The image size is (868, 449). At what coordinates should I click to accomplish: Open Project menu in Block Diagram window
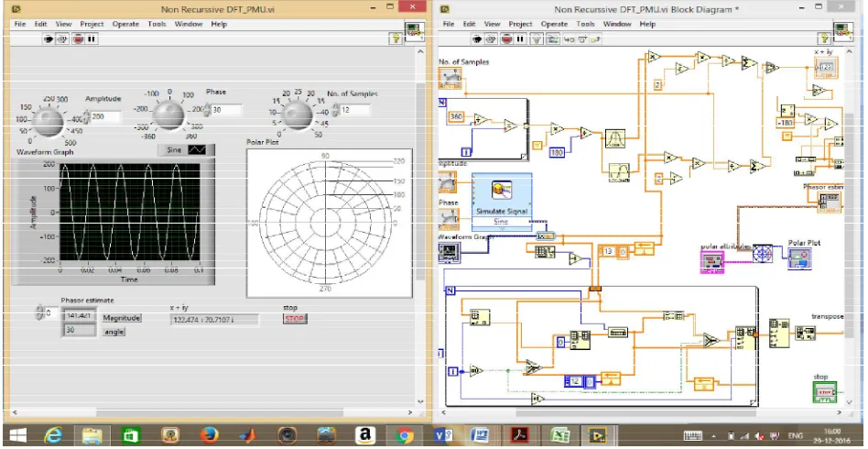click(x=520, y=25)
